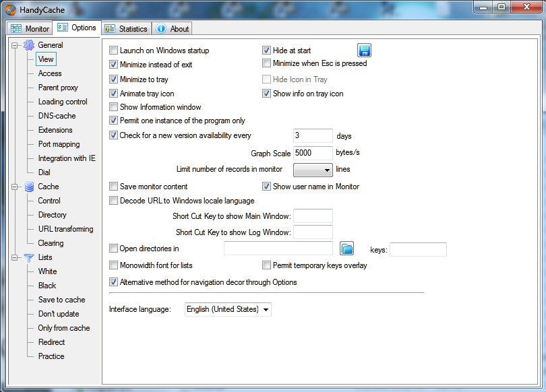Uncheck Minimize instead of exit
The height and width of the screenshot is (392, 546).
click(x=113, y=65)
